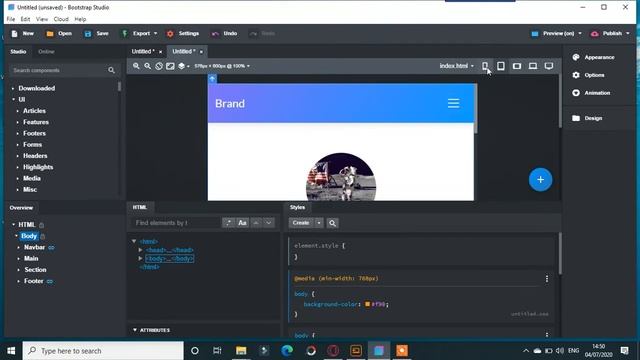Open the layers stack dropdown icon

tap(183, 66)
